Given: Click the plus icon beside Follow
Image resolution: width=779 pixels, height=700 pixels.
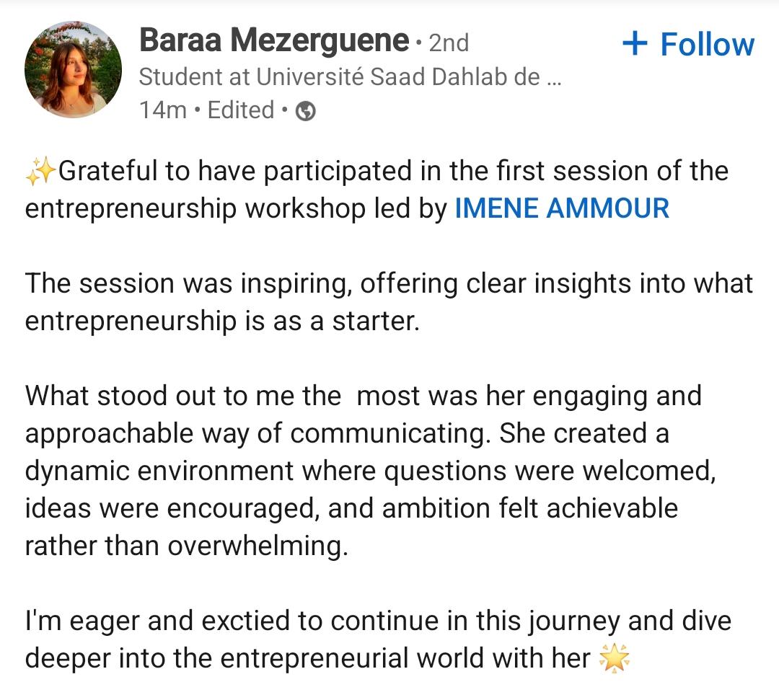Looking at the screenshot, I should pyautogui.click(x=635, y=43).
